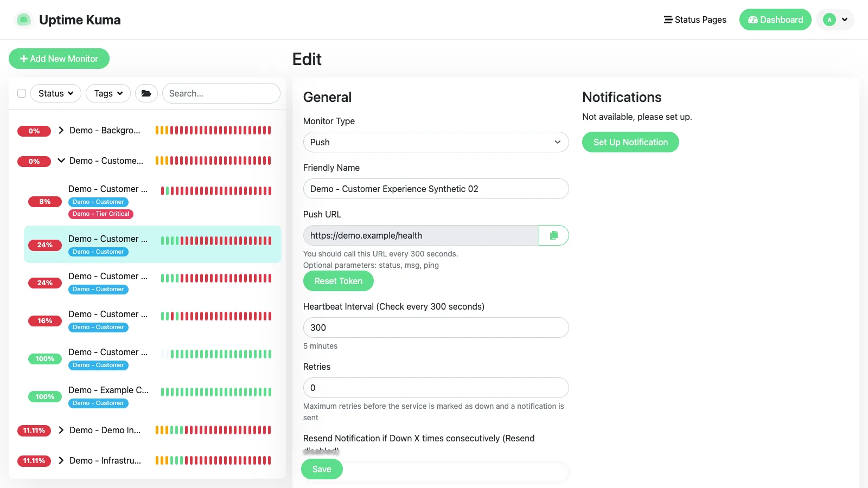Open the Status filter dropdown
Image resolution: width=868 pixels, height=488 pixels.
[x=56, y=93]
